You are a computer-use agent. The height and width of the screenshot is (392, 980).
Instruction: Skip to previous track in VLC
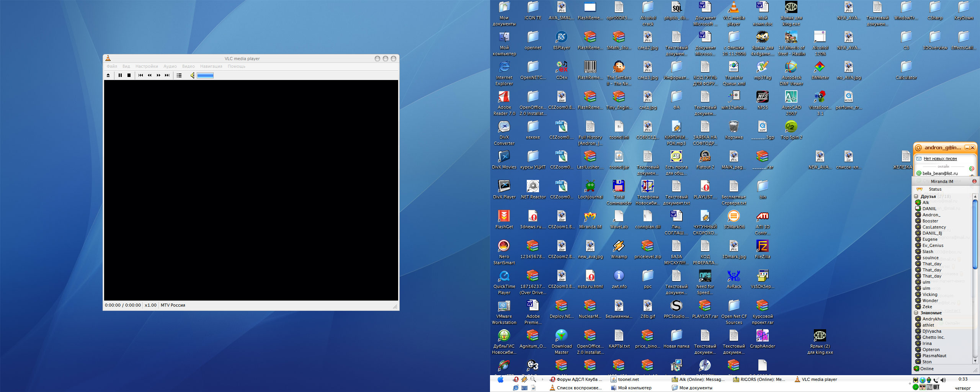(x=141, y=75)
